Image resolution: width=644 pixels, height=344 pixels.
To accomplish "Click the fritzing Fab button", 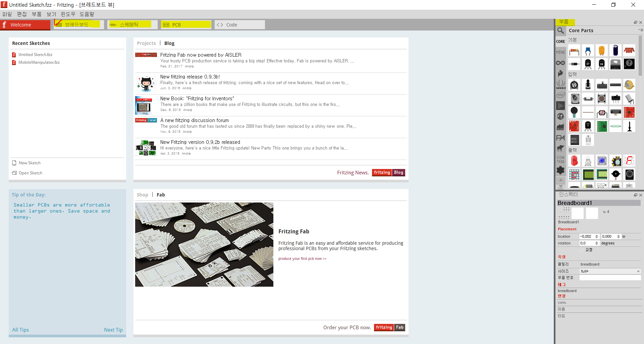I will [389, 328].
